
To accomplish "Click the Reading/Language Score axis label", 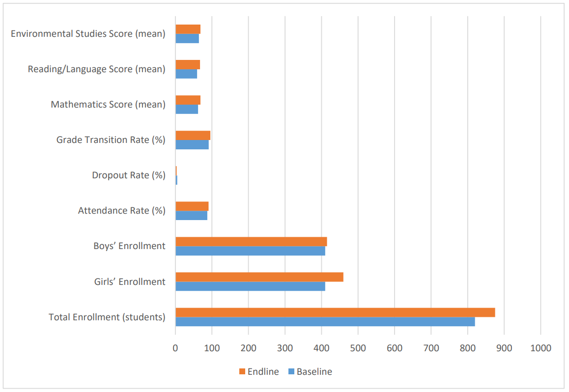I will click(96, 69).
